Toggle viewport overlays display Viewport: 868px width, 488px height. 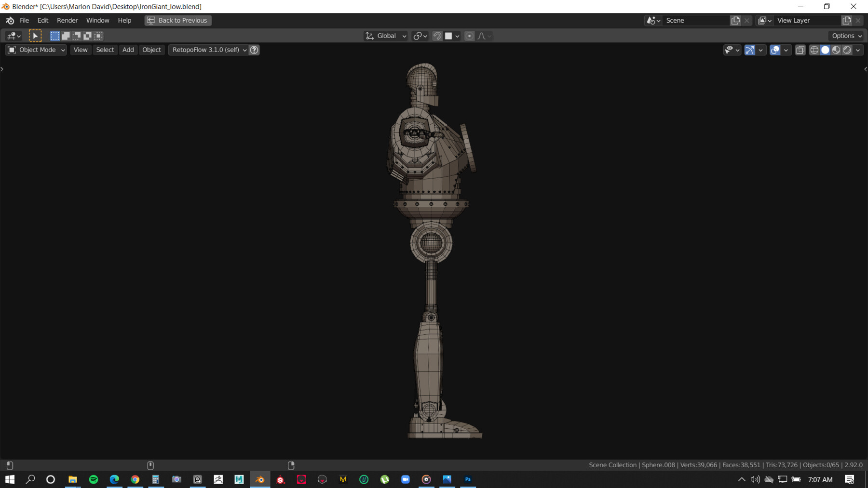tap(775, 50)
